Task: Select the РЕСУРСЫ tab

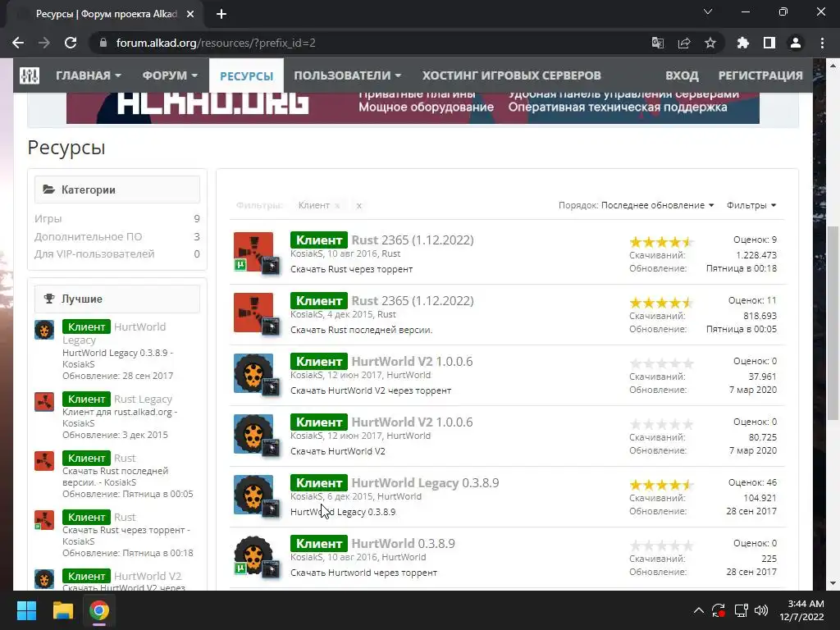Action: tap(246, 75)
